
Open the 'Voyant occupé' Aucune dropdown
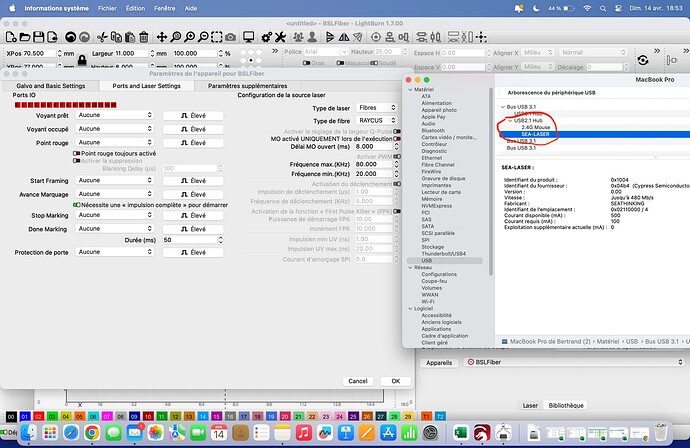click(114, 129)
